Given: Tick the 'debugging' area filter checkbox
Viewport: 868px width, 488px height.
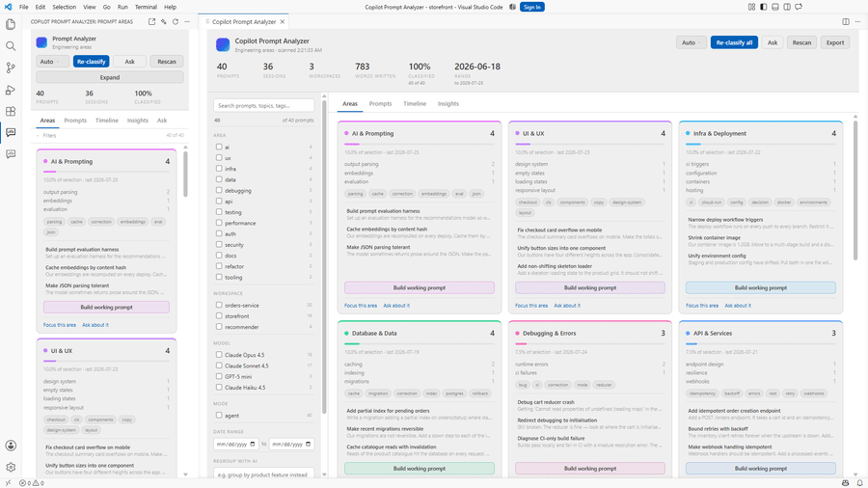Looking at the screenshot, I should (219, 190).
